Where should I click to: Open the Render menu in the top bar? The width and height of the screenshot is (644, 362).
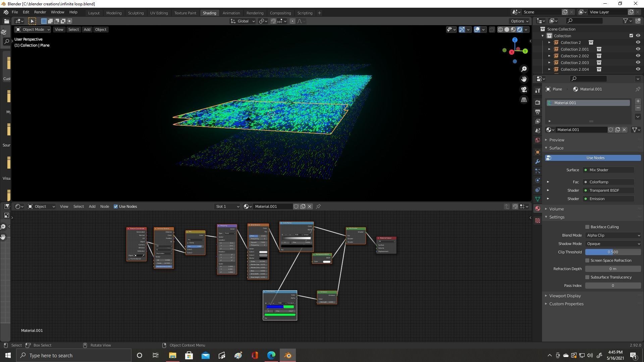click(40, 12)
